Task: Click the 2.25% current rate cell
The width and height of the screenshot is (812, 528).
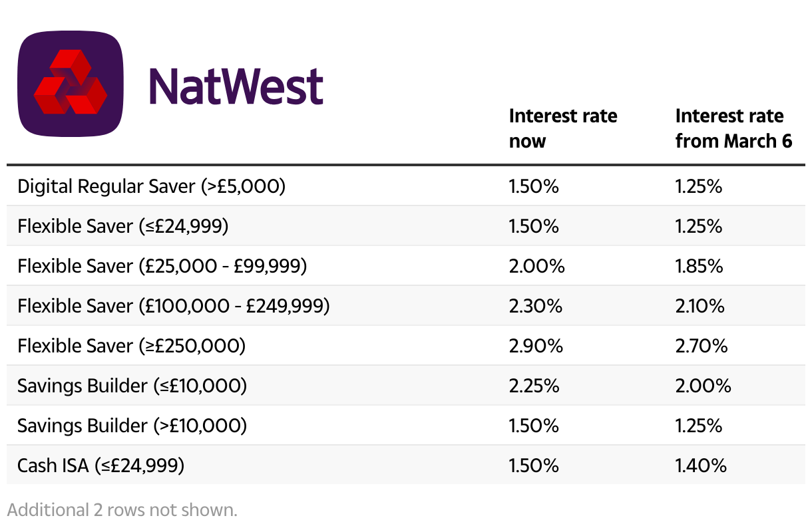Action: (534, 386)
